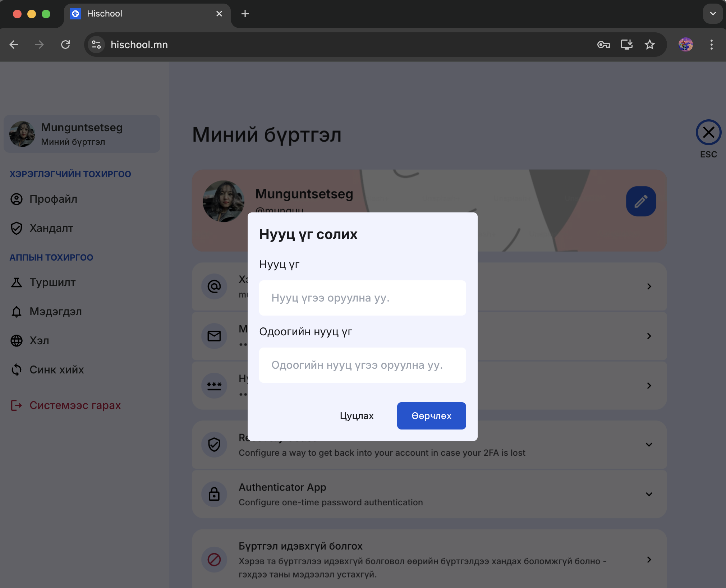726x588 pixels.
Task: Click the site information icon beside URL
Action: (96, 45)
